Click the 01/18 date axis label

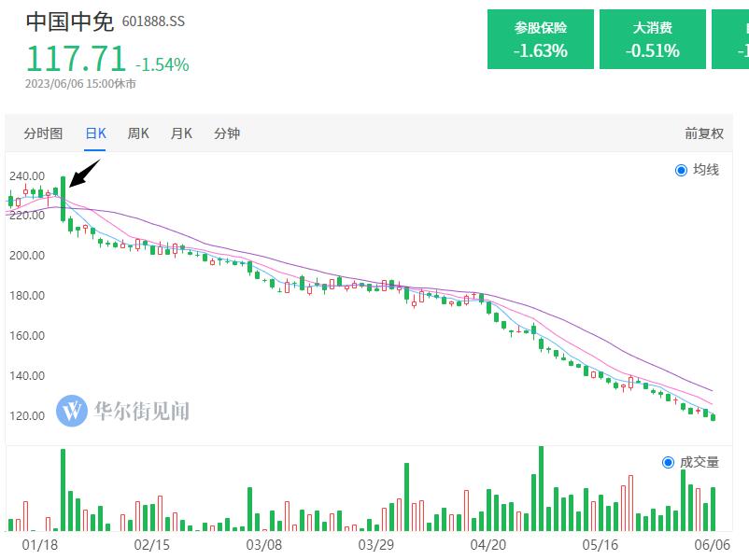pyautogui.click(x=39, y=545)
